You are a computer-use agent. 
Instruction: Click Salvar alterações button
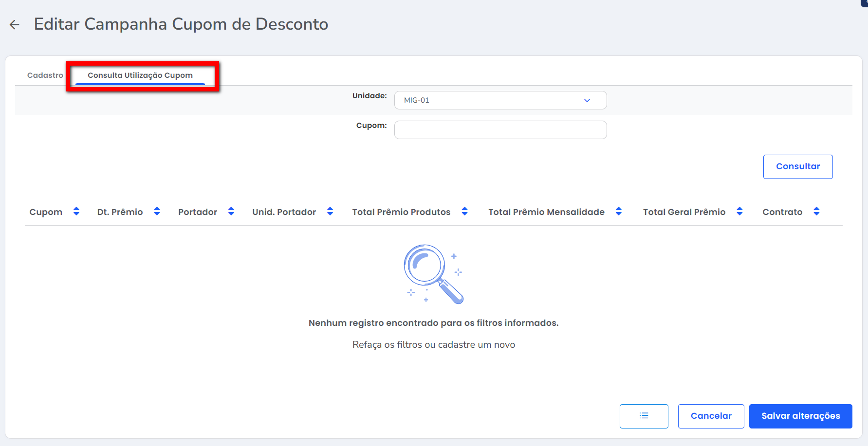click(x=800, y=416)
